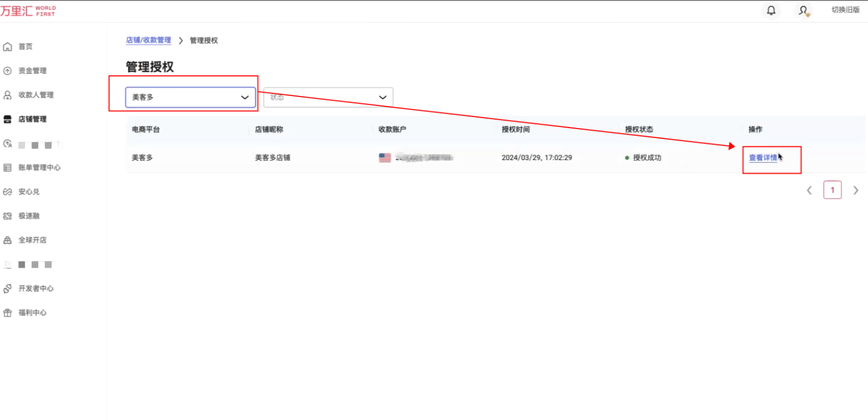Click the gift icon beside 福利中心
This screenshot has width=868, height=420.
point(8,313)
